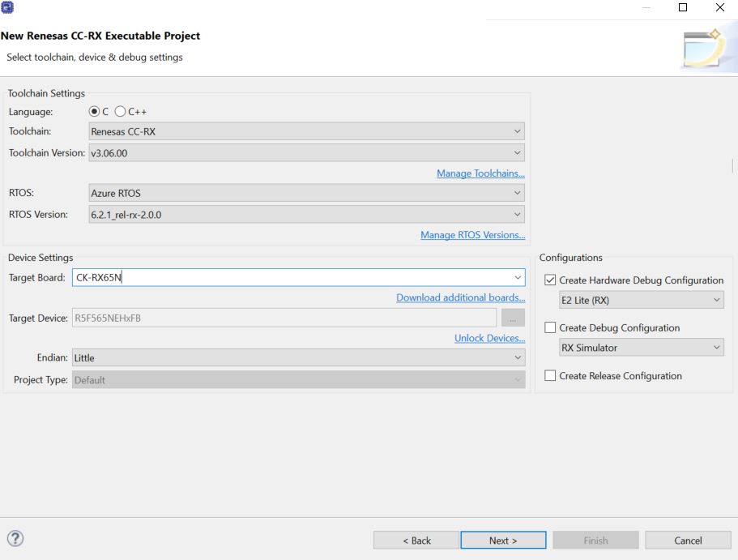Select the C language radio button

click(94, 112)
